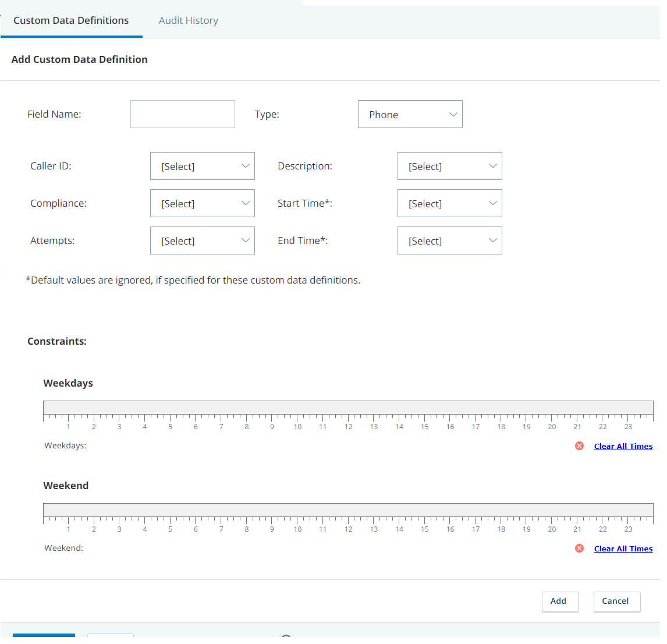Click the Weekdays time range bar

(348, 408)
